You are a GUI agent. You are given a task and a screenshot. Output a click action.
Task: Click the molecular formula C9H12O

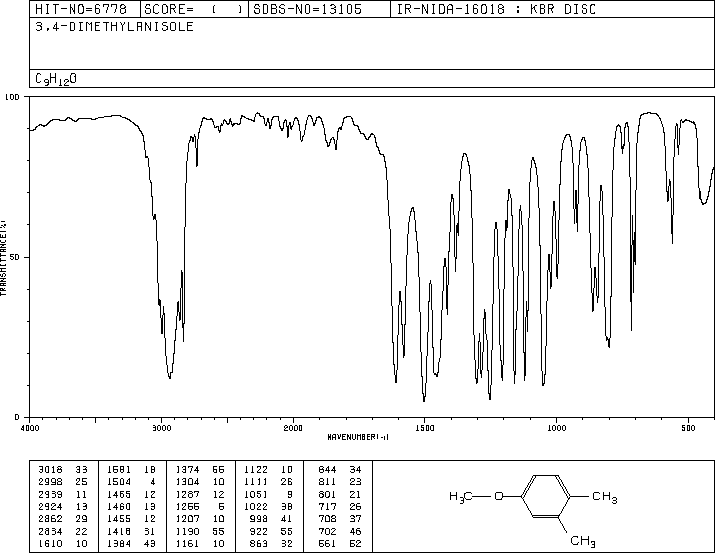[x=56, y=79]
